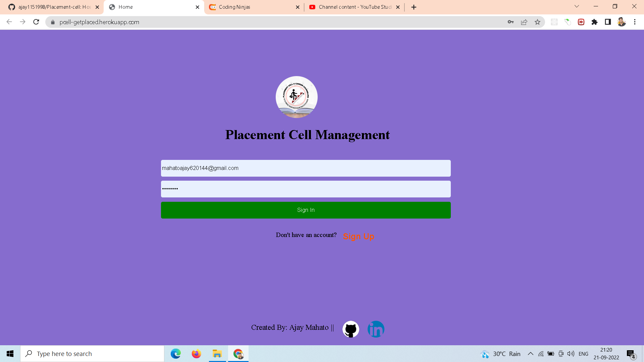Click the site security padlock in address bar
Image resolution: width=644 pixels, height=362 pixels.
tap(53, 22)
